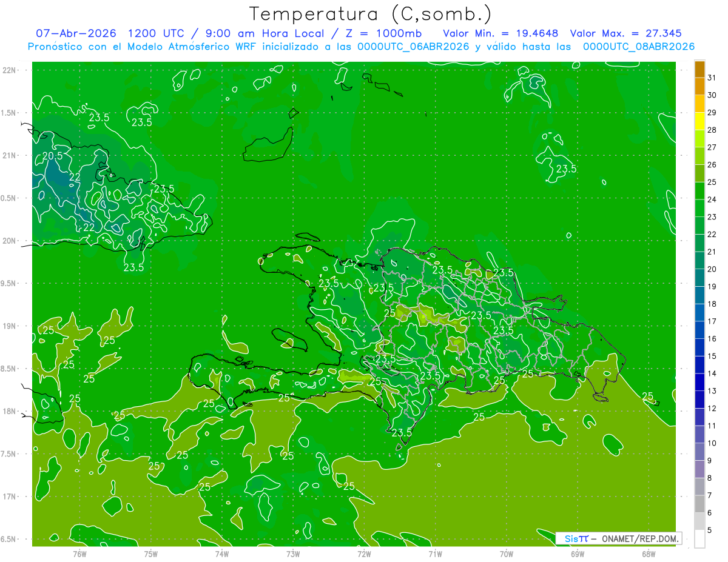Click the 0000UTC_08ABR2026 valid-until time text
The height and width of the screenshot is (562, 728).
[639, 46]
